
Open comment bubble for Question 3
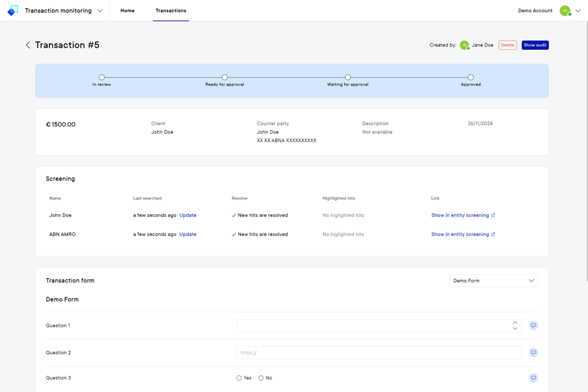click(533, 378)
